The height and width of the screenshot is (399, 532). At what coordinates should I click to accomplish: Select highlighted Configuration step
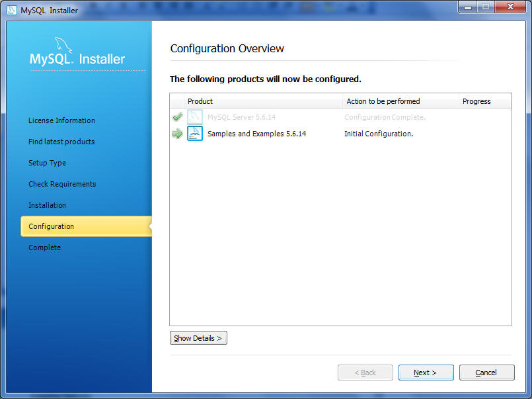[86, 226]
